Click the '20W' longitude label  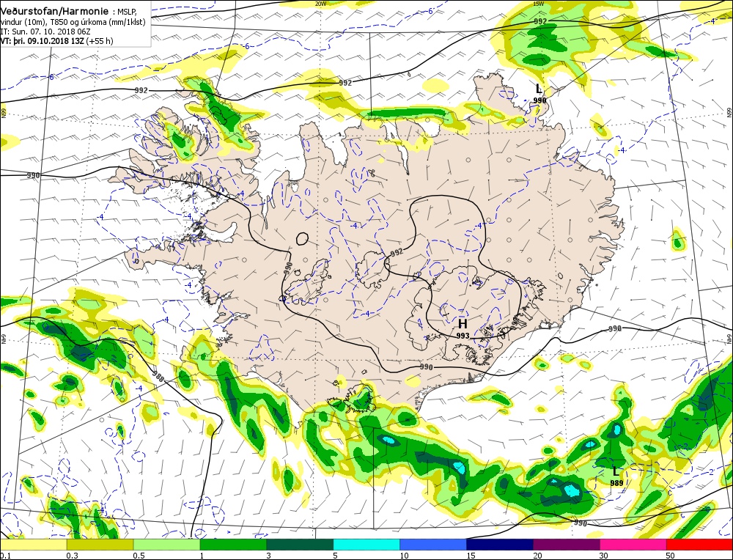320,4
